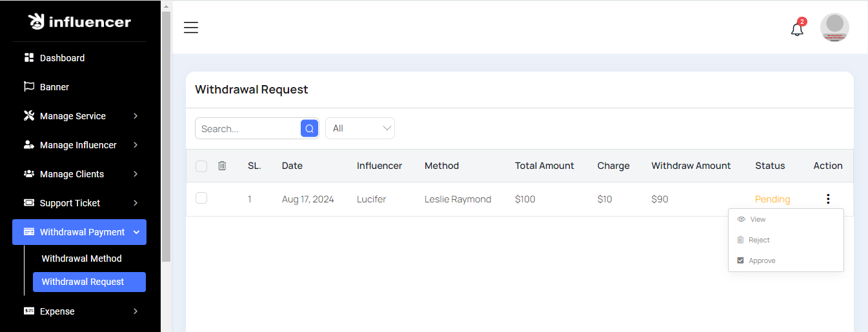Viewport: 868px width, 332px height.
Task: Select the checkbox for Lucifer's row
Action: point(201,199)
